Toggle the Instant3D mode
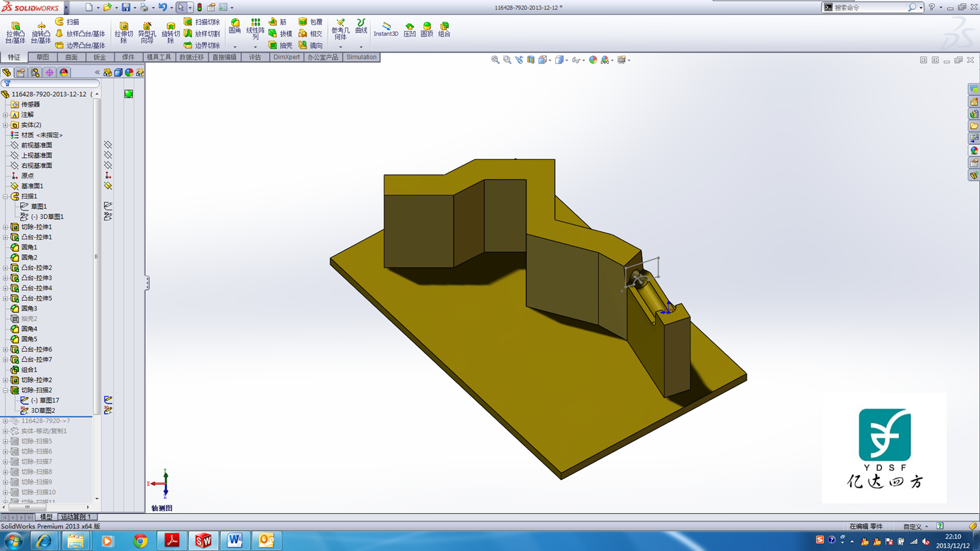The width and height of the screenshot is (980, 551). click(386, 29)
